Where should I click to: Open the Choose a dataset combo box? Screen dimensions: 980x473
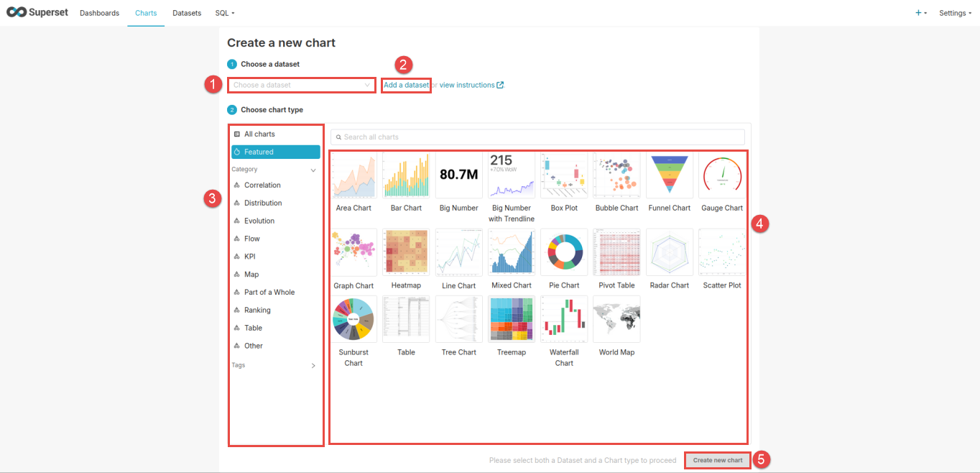(302, 85)
